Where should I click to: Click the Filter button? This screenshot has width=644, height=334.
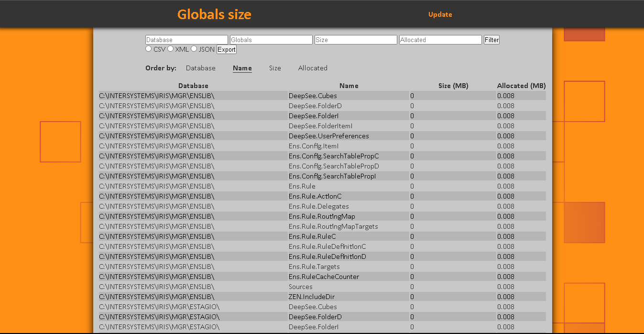coord(491,40)
